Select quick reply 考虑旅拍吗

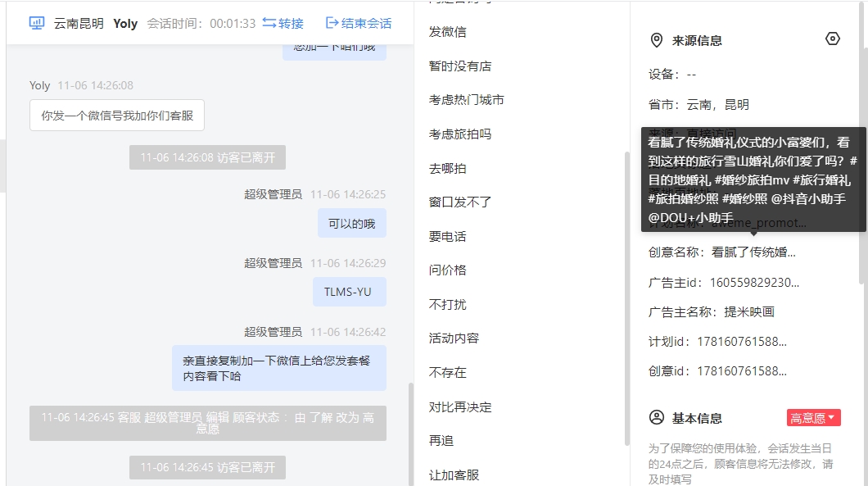460,134
